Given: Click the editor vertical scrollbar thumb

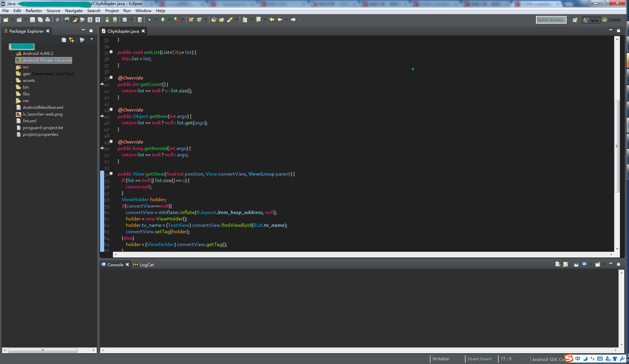Looking at the screenshot, I should (617, 146).
